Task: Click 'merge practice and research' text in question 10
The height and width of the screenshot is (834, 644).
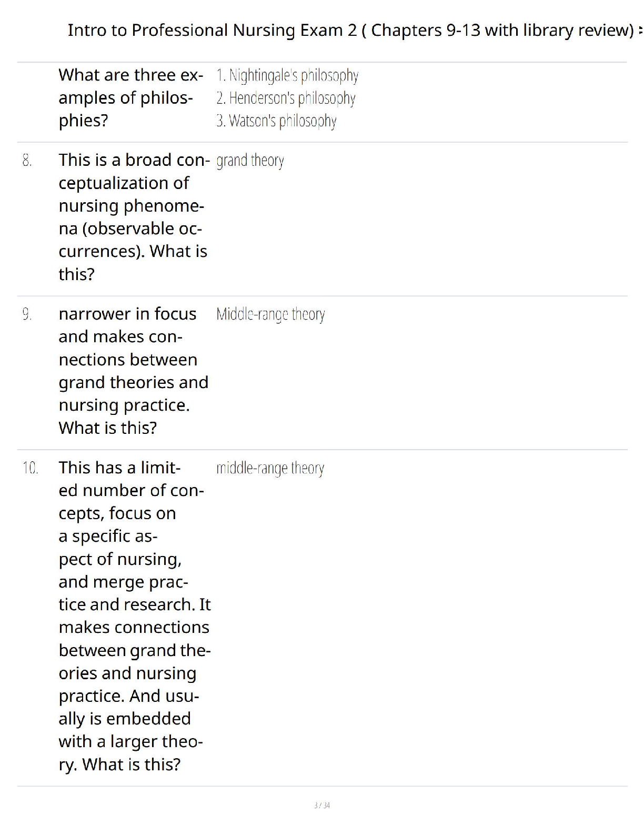Action: pos(134,593)
